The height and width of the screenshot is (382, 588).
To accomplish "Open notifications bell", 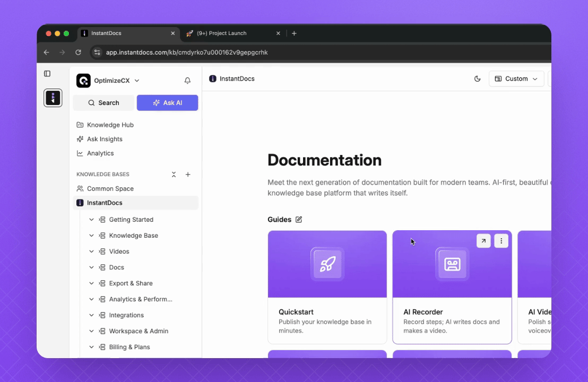I will click(x=187, y=81).
